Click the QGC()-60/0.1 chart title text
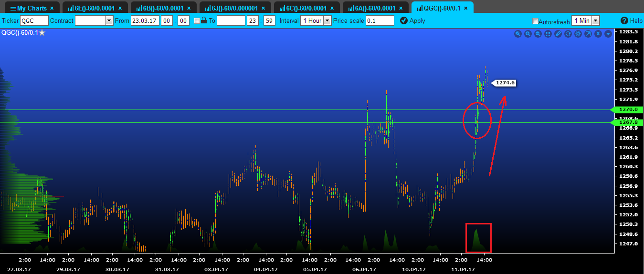The height and width of the screenshot is (274, 644). pos(20,32)
